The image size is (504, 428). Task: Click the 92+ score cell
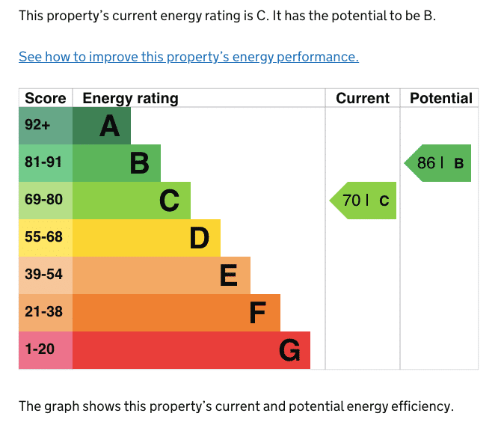pos(46,126)
